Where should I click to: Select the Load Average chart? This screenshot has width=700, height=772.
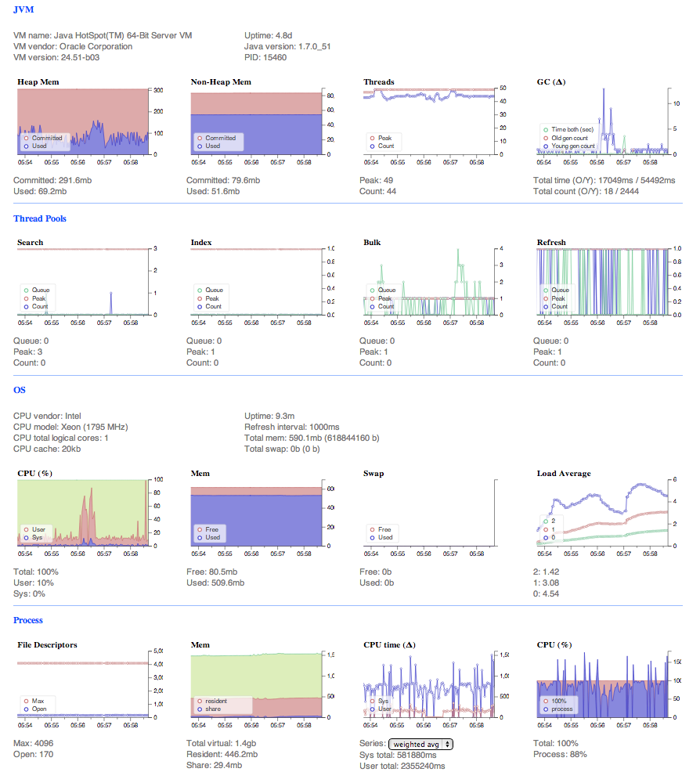coord(603,513)
